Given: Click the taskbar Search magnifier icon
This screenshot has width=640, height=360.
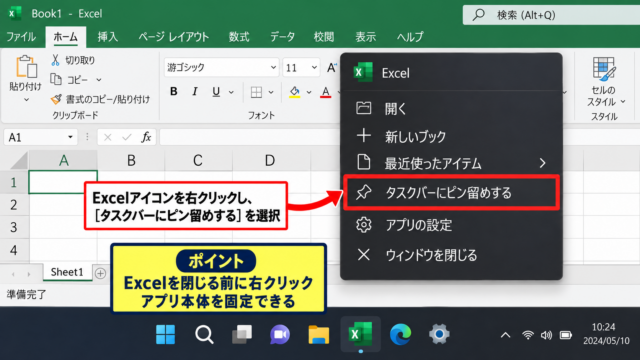Looking at the screenshot, I should click(x=204, y=335).
